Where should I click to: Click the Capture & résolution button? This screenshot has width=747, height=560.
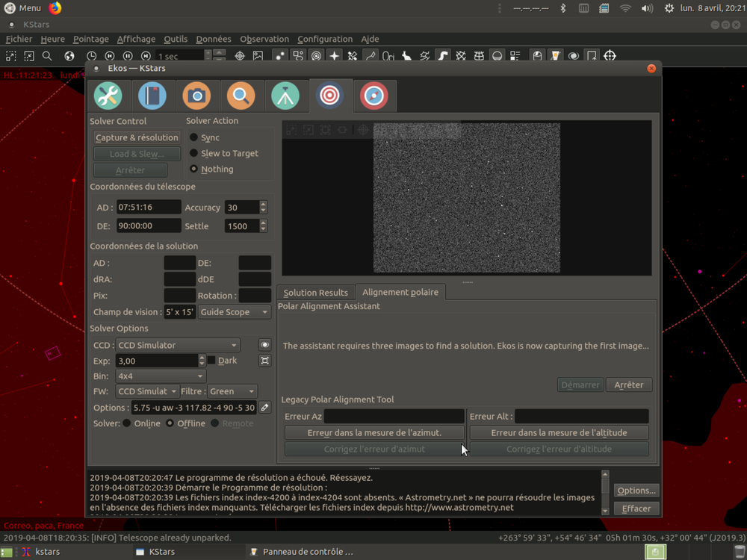pos(137,137)
